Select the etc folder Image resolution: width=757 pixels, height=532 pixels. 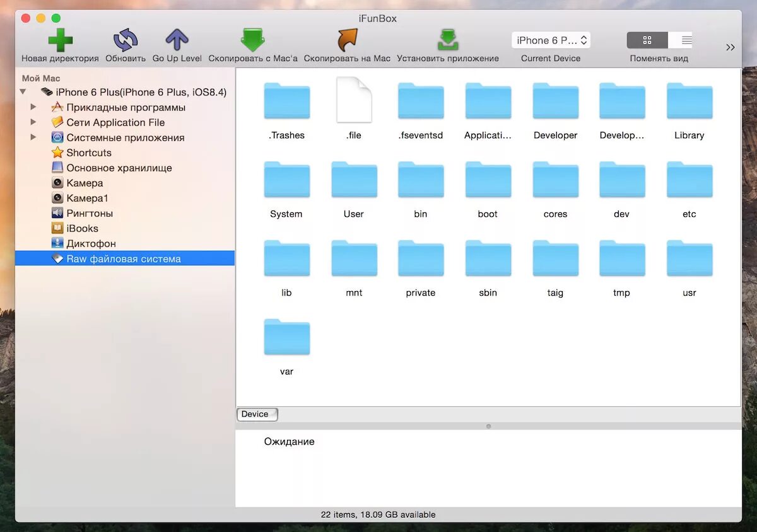pyautogui.click(x=690, y=180)
